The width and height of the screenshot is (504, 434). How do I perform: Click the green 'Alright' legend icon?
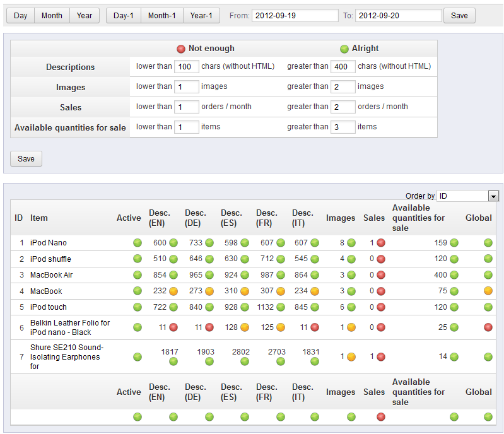(344, 49)
